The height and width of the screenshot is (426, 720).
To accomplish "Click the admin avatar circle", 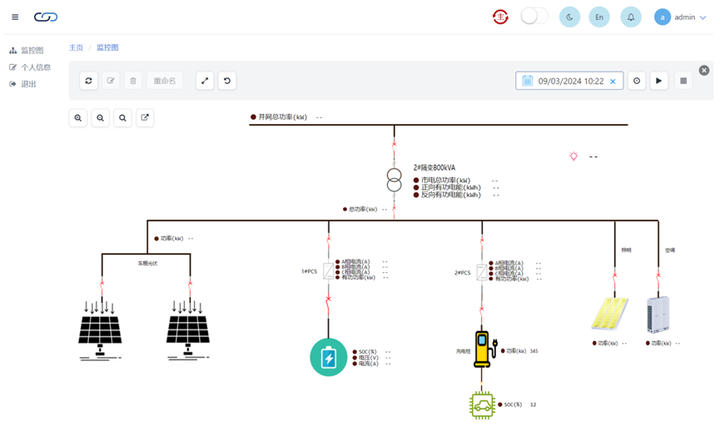I will pyautogui.click(x=662, y=17).
